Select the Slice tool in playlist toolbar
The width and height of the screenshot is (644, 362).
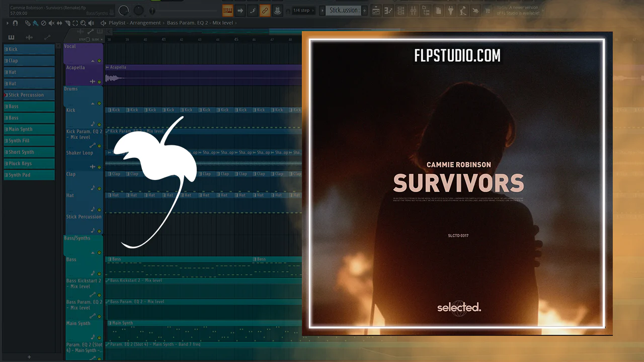(67, 23)
